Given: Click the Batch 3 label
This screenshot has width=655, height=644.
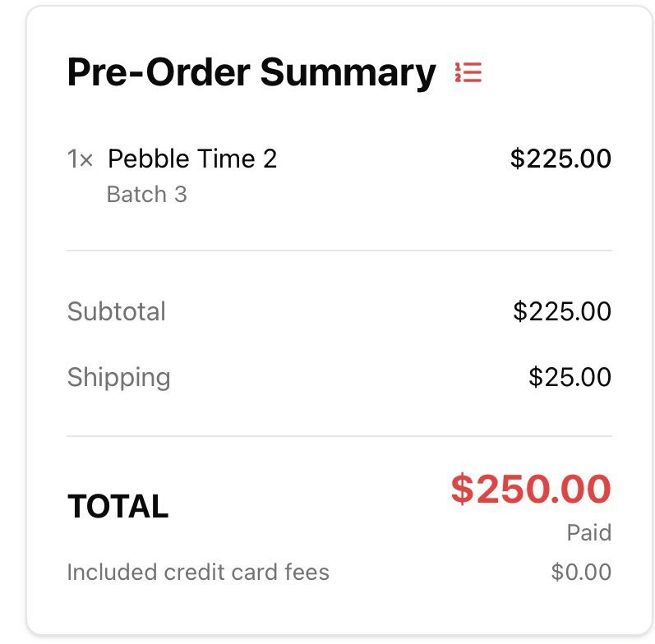Looking at the screenshot, I should [146, 195].
